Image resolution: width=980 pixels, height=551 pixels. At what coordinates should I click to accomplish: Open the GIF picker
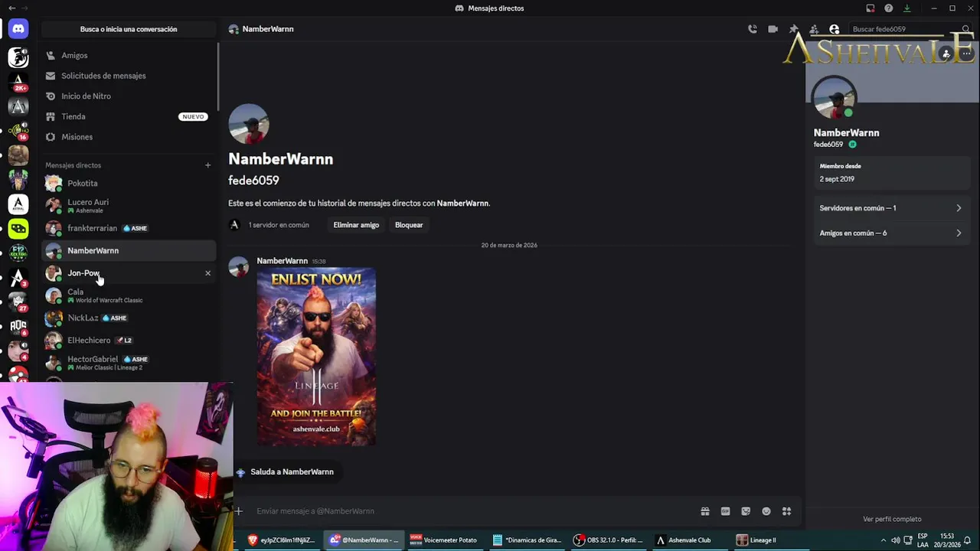click(725, 511)
